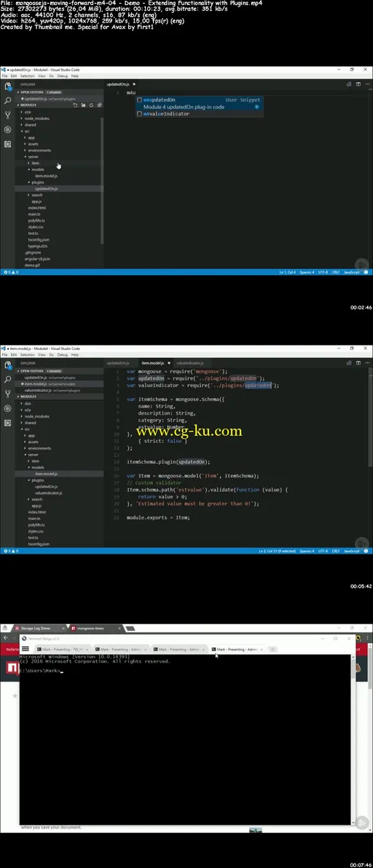The image size is (373, 868).
Task: Collapse OPEN EDITORS section in item.model.js window
Action: pos(32,371)
